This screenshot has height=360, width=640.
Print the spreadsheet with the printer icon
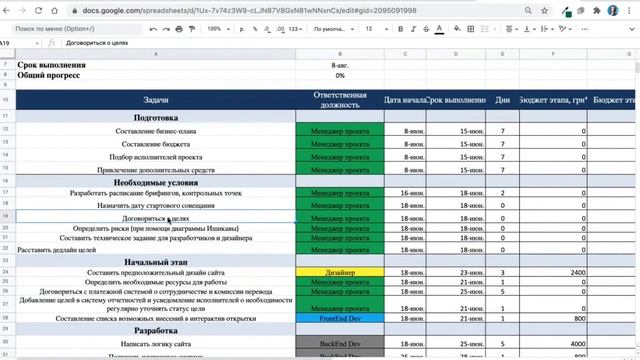coord(179,29)
